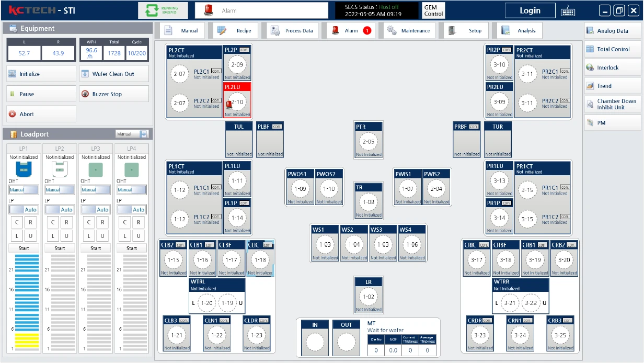The width and height of the screenshot is (644, 363).
Task: Toggle the PL2P con. indicator
Action: pos(245,50)
